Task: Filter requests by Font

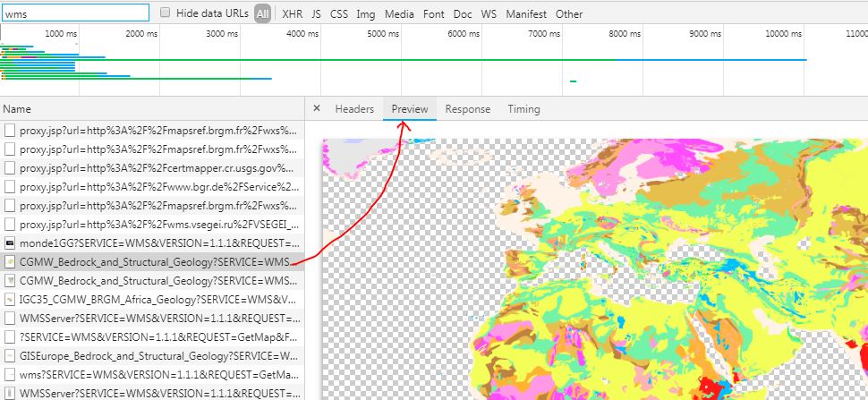Action: point(434,14)
